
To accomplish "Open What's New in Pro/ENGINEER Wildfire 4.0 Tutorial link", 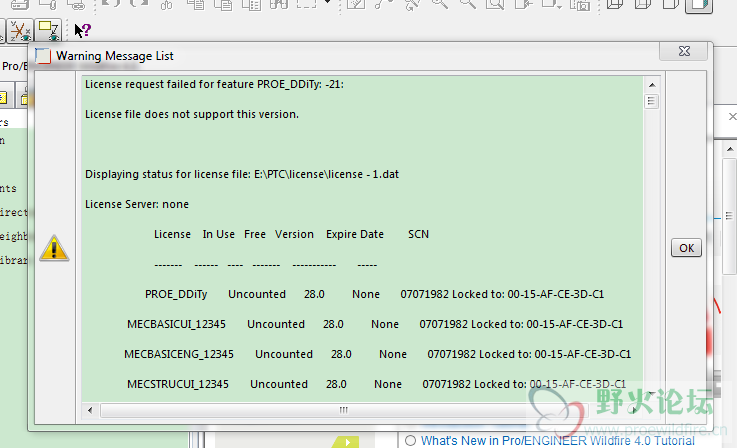I will pyautogui.click(x=557, y=441).
